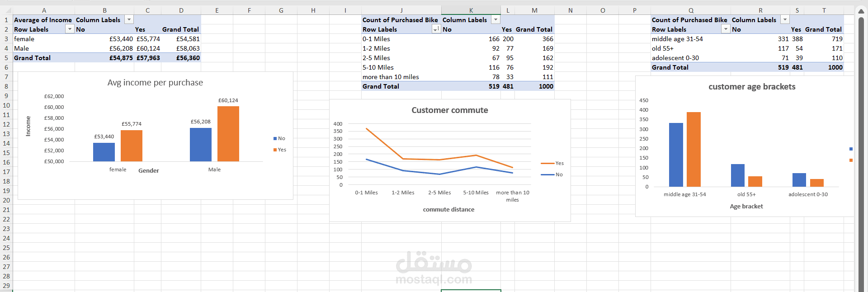868x292 pixels.
Task: Click the orange Male Yes bar £60,124
Action: coord(228,134)
